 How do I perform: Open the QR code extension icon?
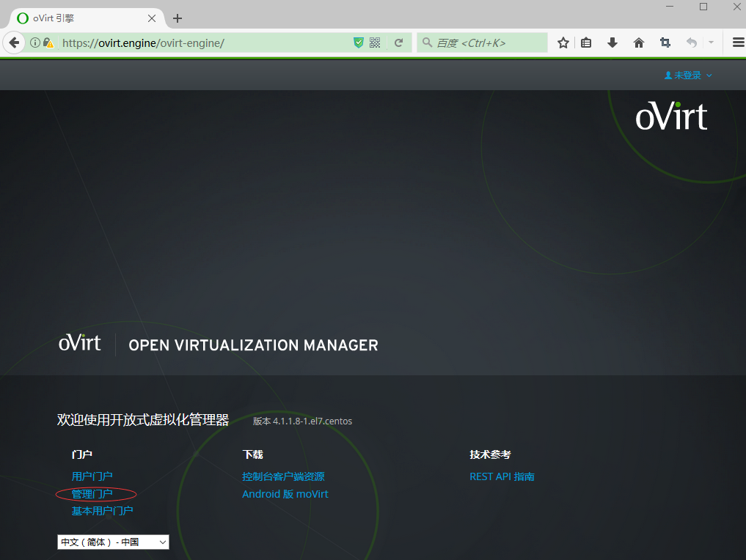pyautogui.click(x=375, y=43)
